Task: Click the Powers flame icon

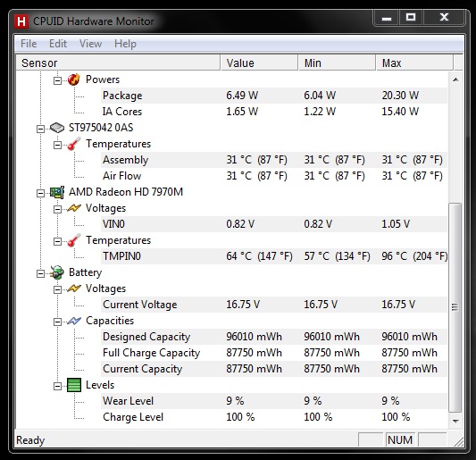Action: point(74,79)
